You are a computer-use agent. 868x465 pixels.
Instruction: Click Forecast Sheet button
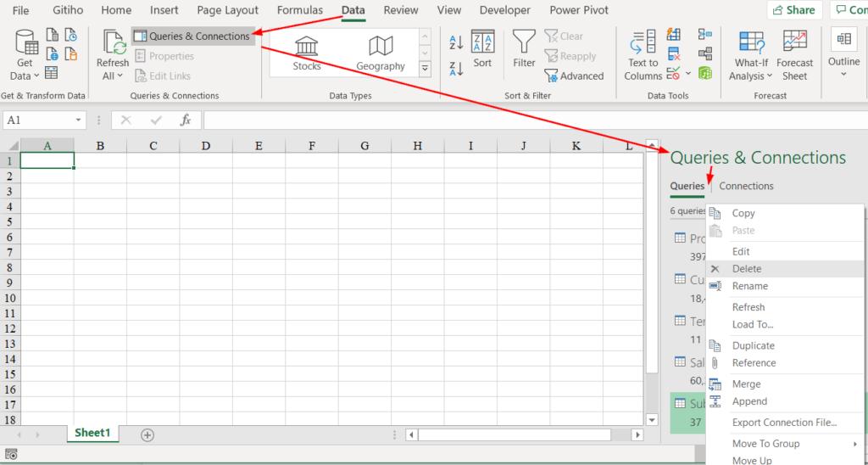pyautogui.click(x=794, y=55)
